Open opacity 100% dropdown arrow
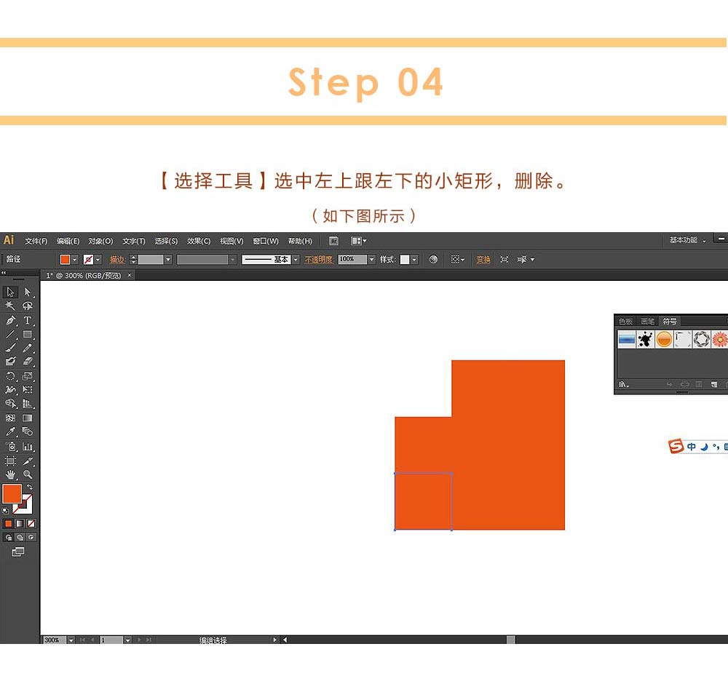 point(371,260)
